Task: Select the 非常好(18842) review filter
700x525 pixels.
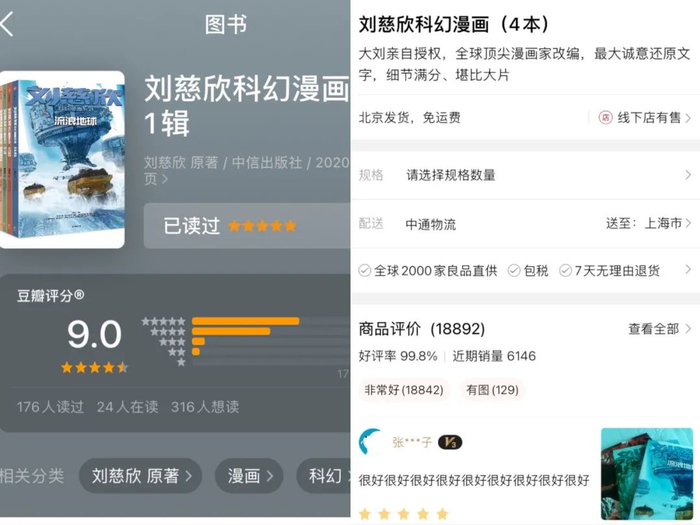Action: click(404, 390)
